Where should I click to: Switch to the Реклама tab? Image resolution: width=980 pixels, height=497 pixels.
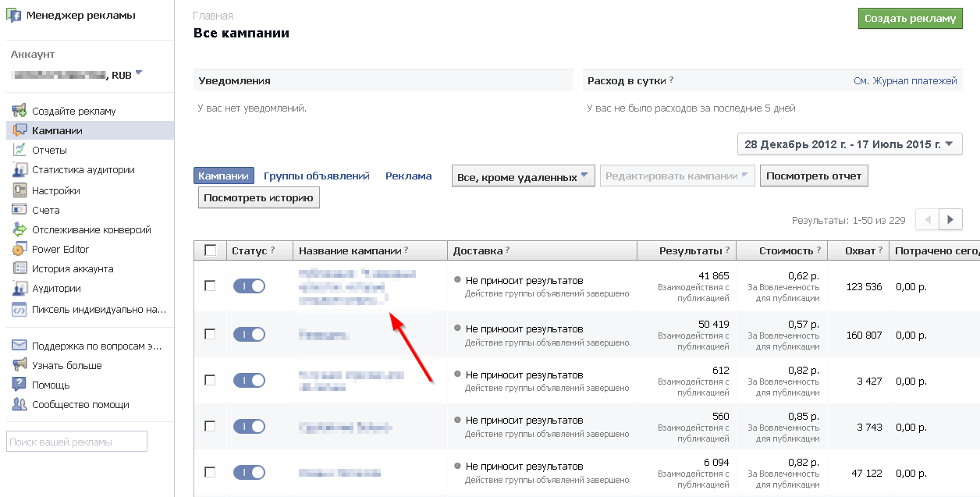click(408, 176)
